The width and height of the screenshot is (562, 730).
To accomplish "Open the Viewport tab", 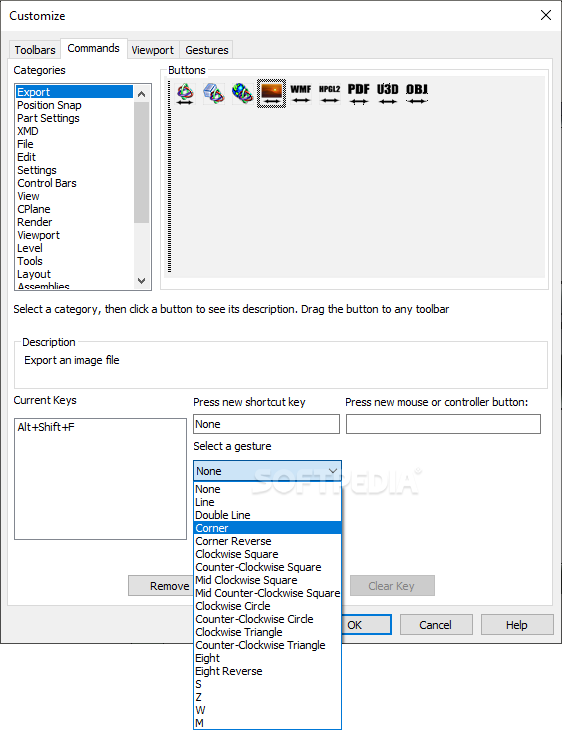I will (x=153, y=50).
